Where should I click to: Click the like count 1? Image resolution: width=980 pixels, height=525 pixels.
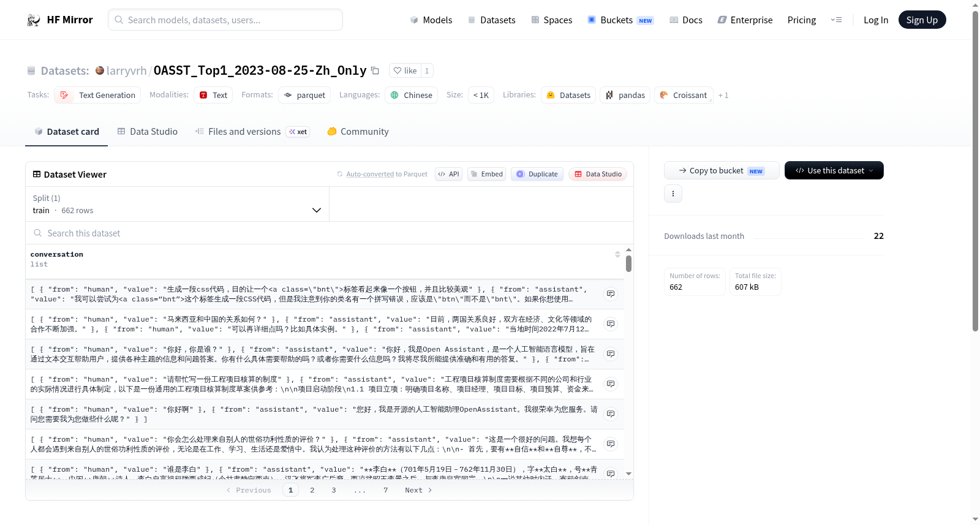[427, 70]
